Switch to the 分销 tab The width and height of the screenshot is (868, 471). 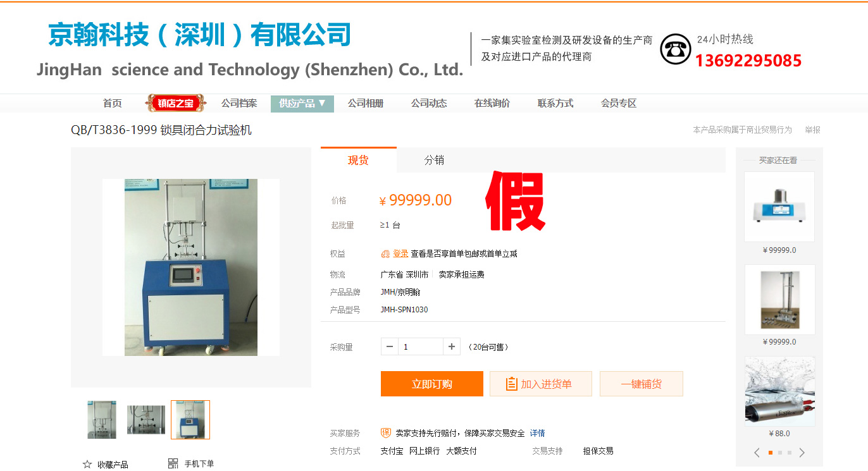[x=434, y=161]
